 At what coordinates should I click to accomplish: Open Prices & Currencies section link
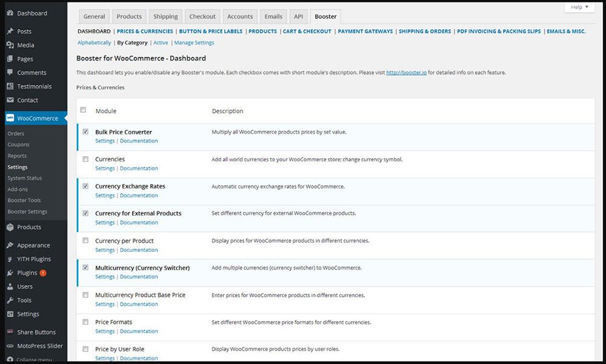tap(145, 31)
